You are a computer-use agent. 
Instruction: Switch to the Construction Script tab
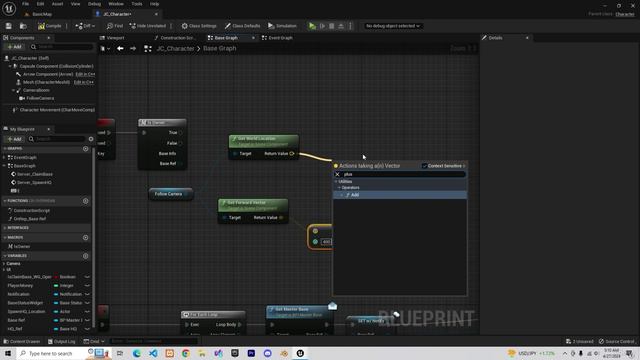(175, 38)
